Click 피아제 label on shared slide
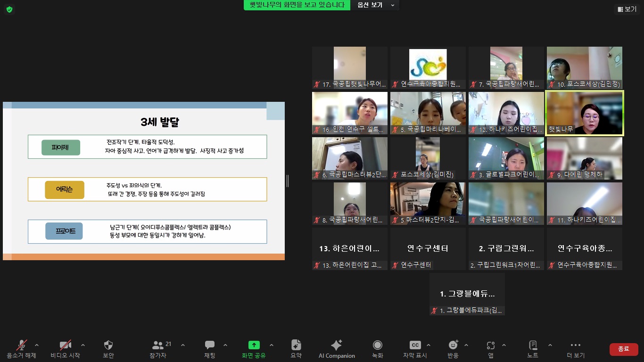The image size is (644, 362). 61,148
